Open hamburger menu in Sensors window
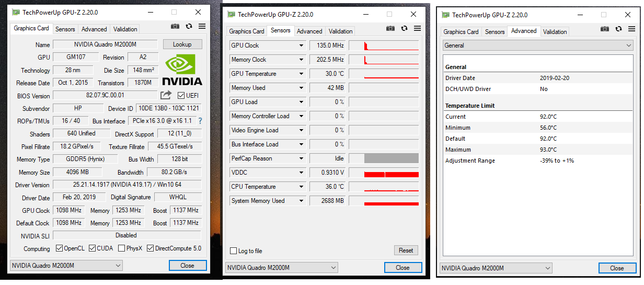 (417, 28)
